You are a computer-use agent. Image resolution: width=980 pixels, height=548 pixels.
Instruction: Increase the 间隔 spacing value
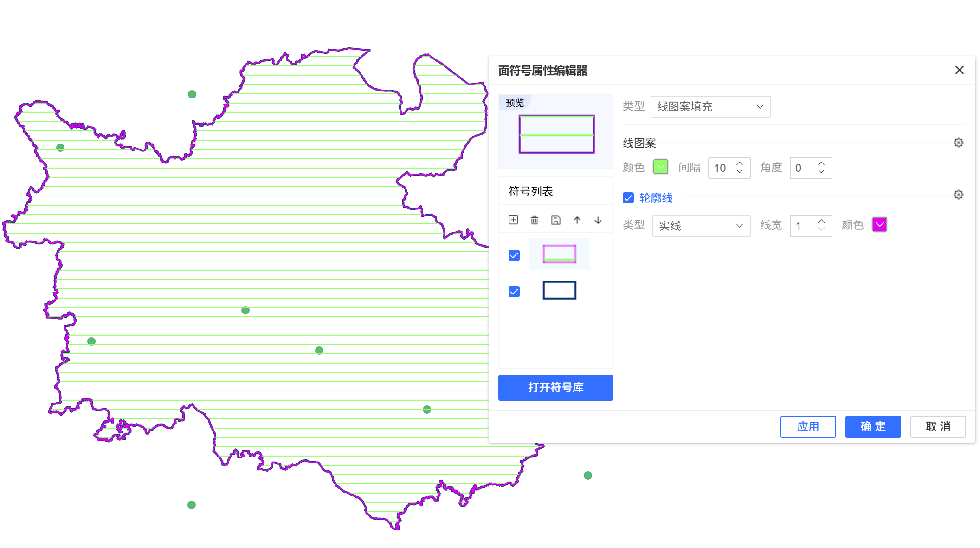coord(740,163)
